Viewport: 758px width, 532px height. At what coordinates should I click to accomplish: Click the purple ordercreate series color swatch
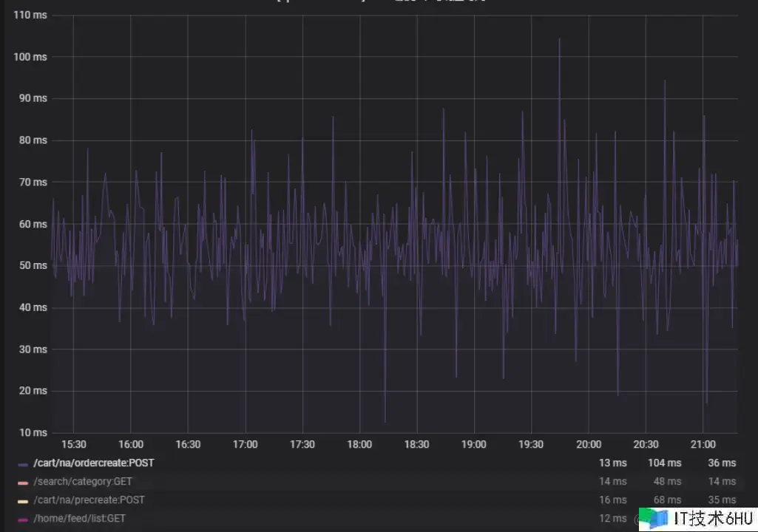click(23, 465)
